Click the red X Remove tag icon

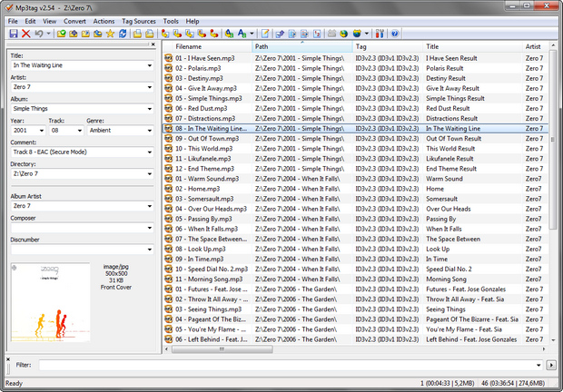[25, 34]
